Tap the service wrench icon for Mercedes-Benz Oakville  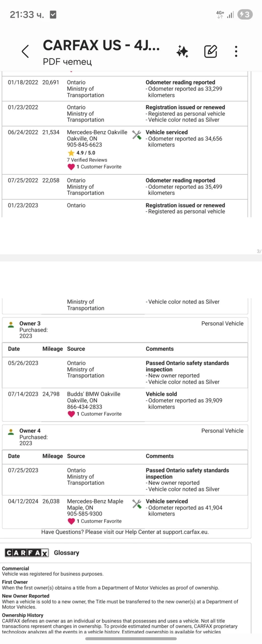coord(137,135)
